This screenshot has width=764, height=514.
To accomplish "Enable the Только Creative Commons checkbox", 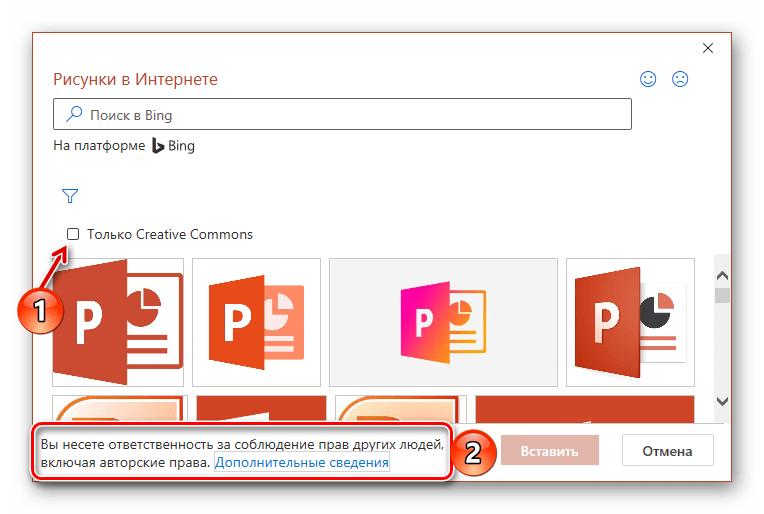I will pos(73,234).
